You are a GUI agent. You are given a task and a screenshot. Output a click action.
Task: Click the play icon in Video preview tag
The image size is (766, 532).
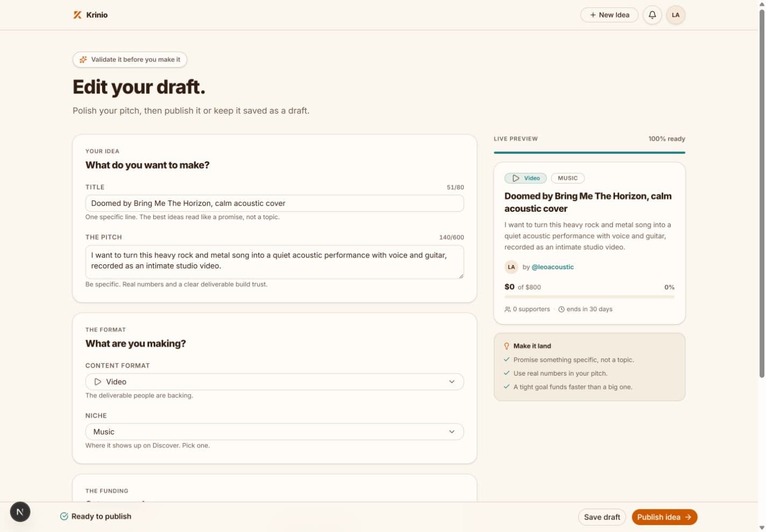coord(516,178)
